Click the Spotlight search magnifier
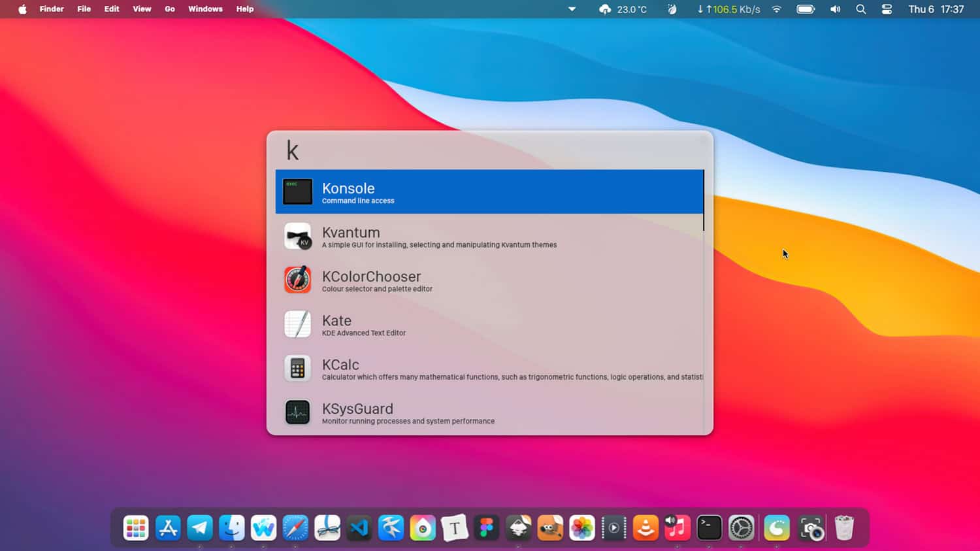 click(861, 9)
